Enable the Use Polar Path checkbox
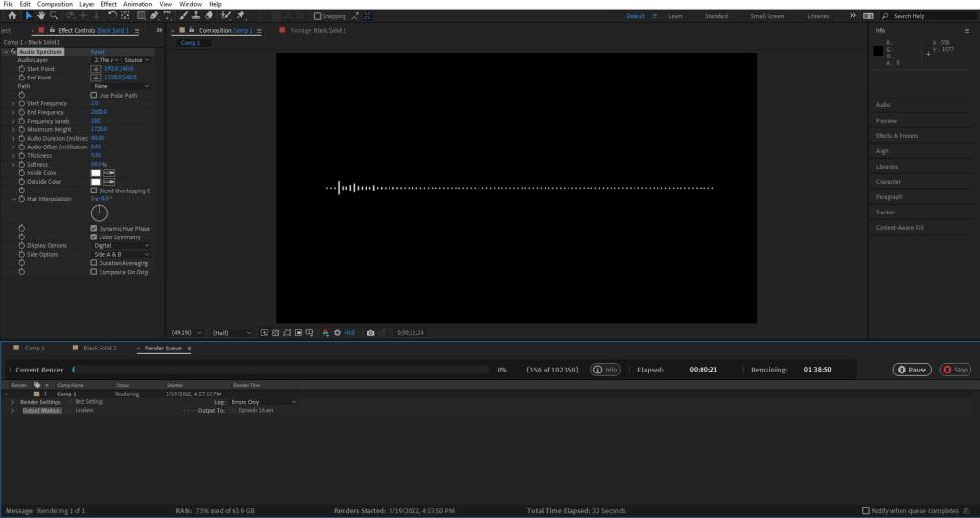 pyautogui.click(x=93, y=96)
